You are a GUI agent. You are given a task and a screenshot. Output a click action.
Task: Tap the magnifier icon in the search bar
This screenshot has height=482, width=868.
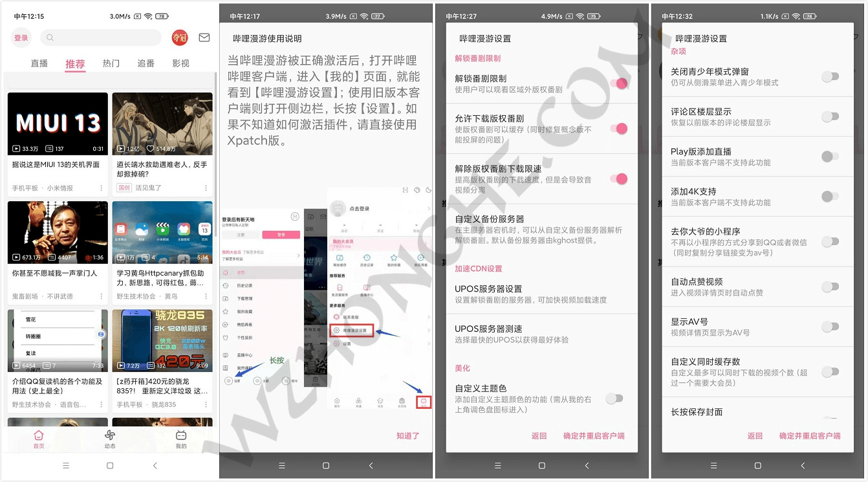(x=50, y=38)
